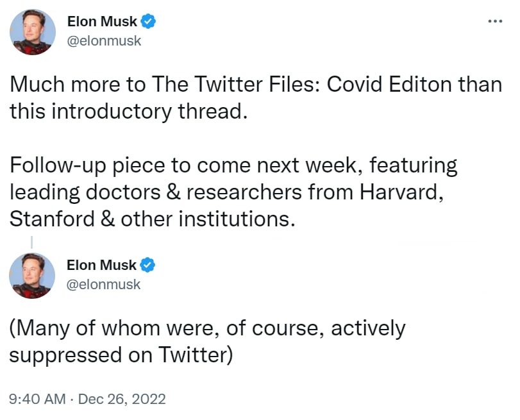Click the "Follow-up piece to come next week" line
Viewport: 520px width, 420px height.
pos(233,165)
